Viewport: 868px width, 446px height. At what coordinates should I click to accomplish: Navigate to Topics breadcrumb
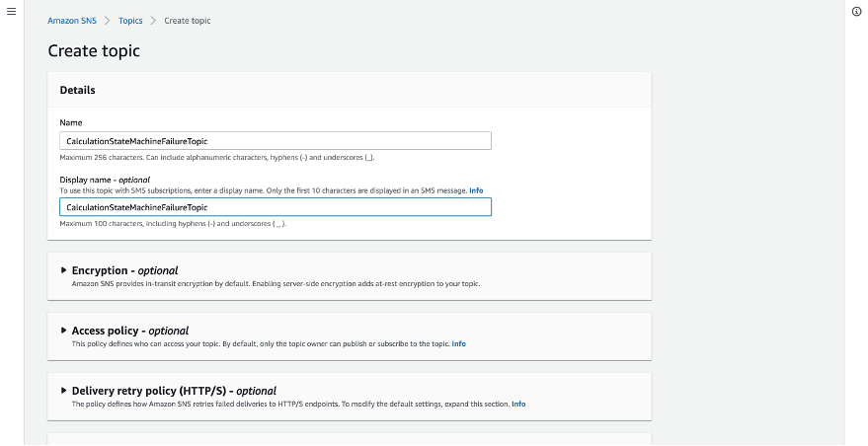click(130, 21)
